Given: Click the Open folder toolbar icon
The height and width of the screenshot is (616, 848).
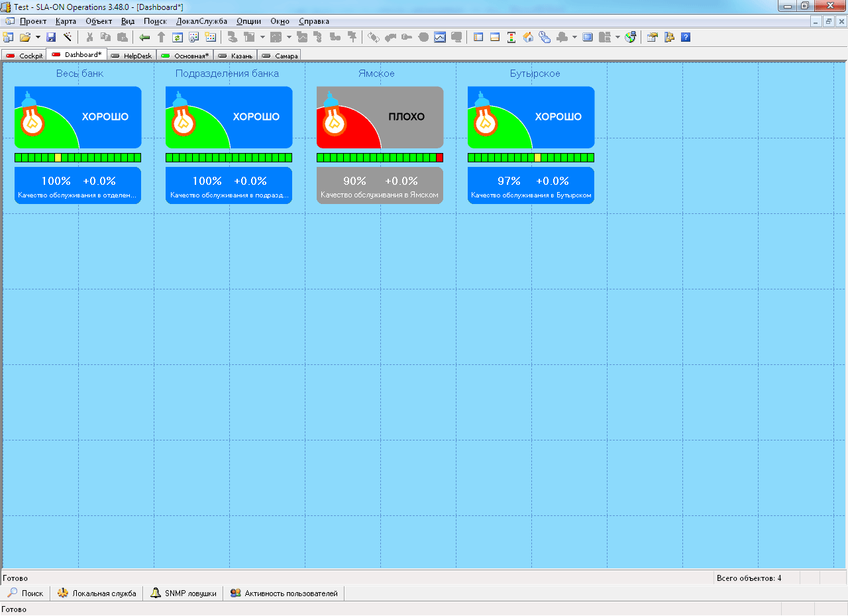Looking at the screenshot, I should [x=25, y=37].
